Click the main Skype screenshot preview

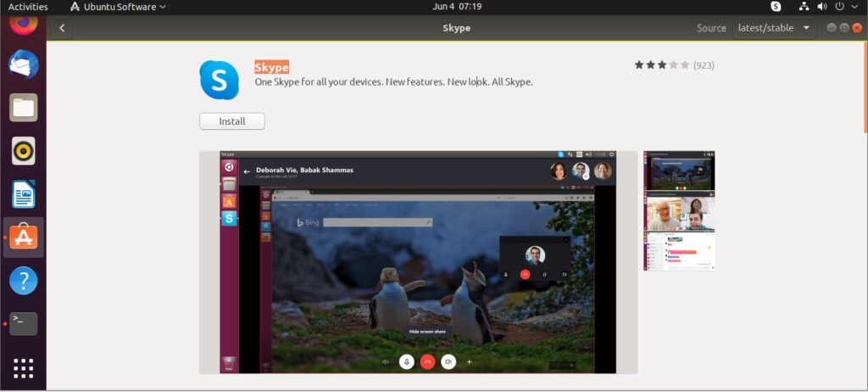point(418,262)
